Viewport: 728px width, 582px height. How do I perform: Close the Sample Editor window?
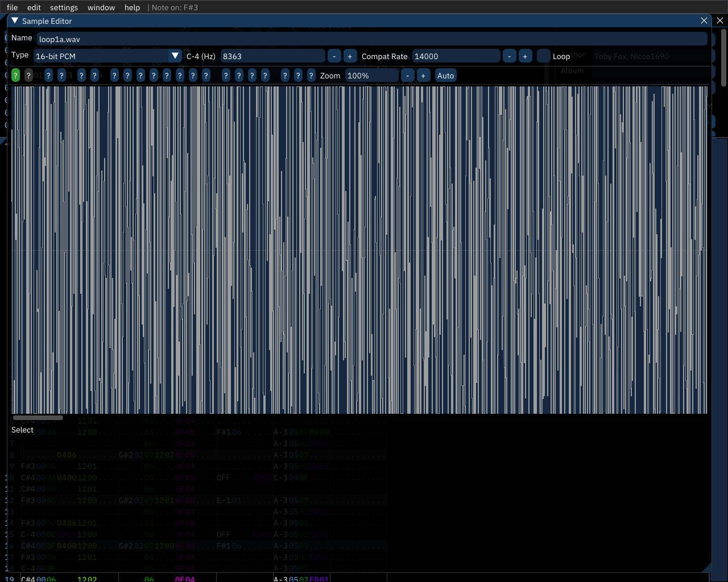click(x=704, y=20)
